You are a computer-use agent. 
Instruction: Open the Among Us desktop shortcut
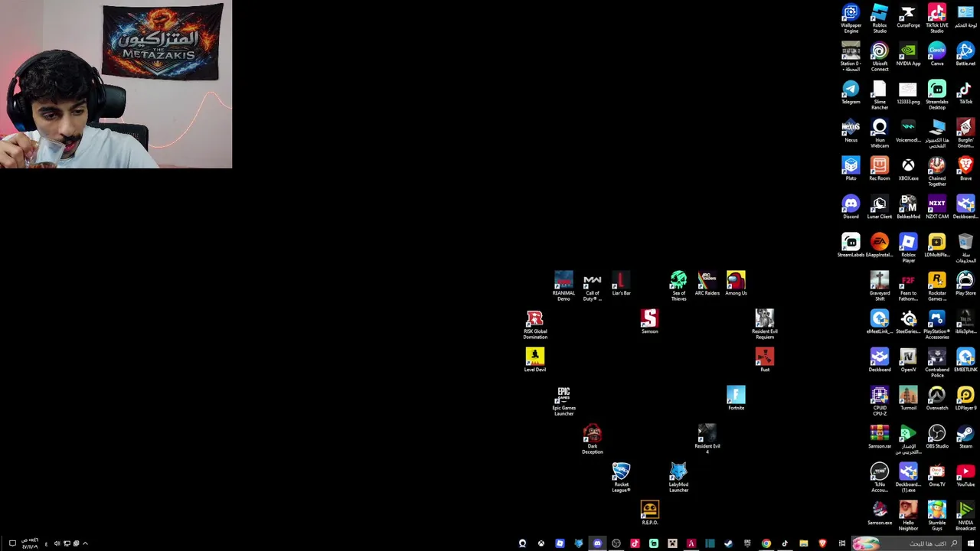click(x=736, y=284)
